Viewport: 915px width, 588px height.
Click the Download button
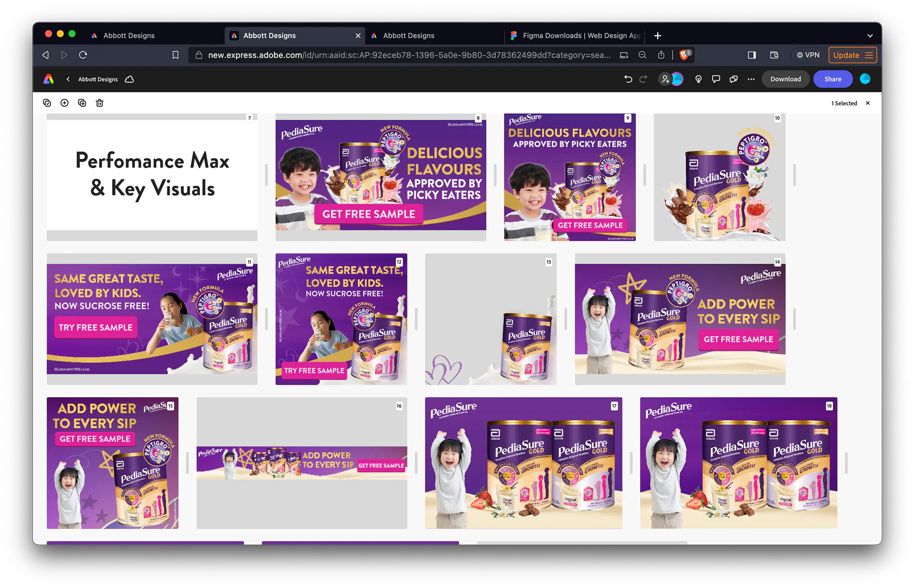pyautogui.click(x=785, y=79)
